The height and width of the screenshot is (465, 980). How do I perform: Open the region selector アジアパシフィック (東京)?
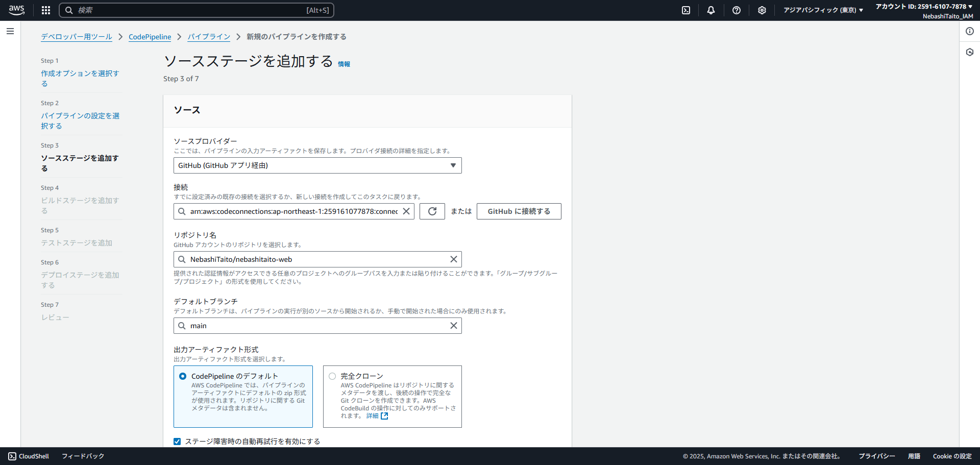tap(823, 10)
